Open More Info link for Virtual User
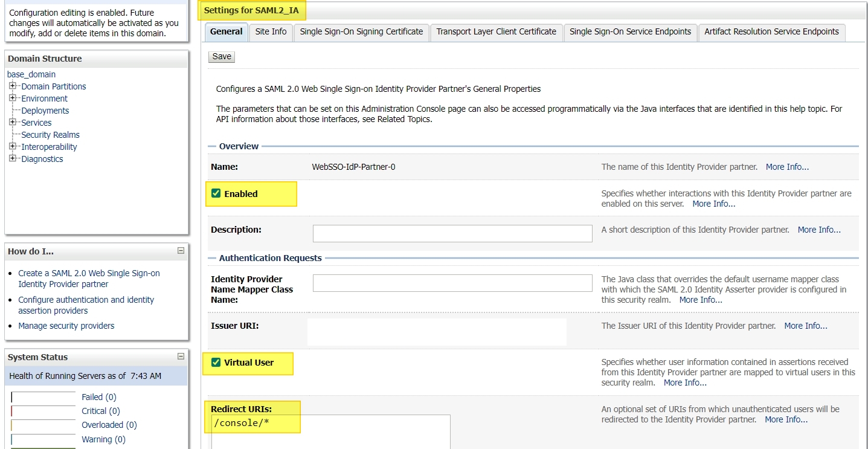868x449 pixels. (685, 383)
